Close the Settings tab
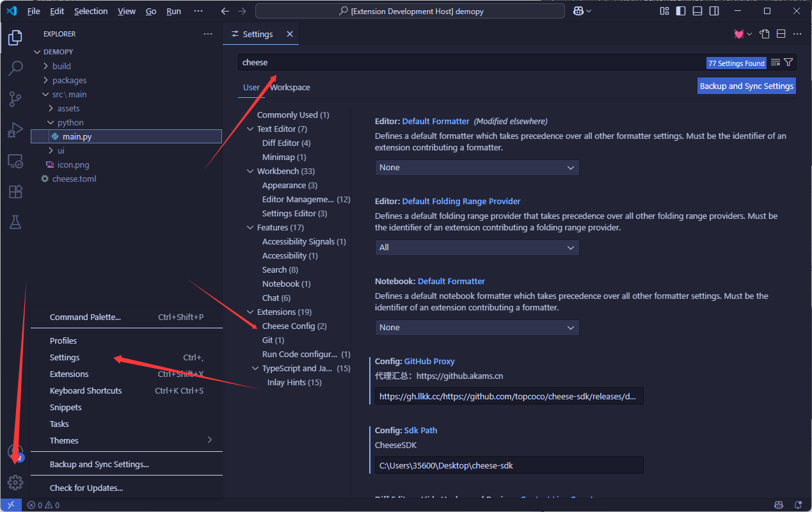The width and height of the screenshot is (812, 512). pos(290,34)
